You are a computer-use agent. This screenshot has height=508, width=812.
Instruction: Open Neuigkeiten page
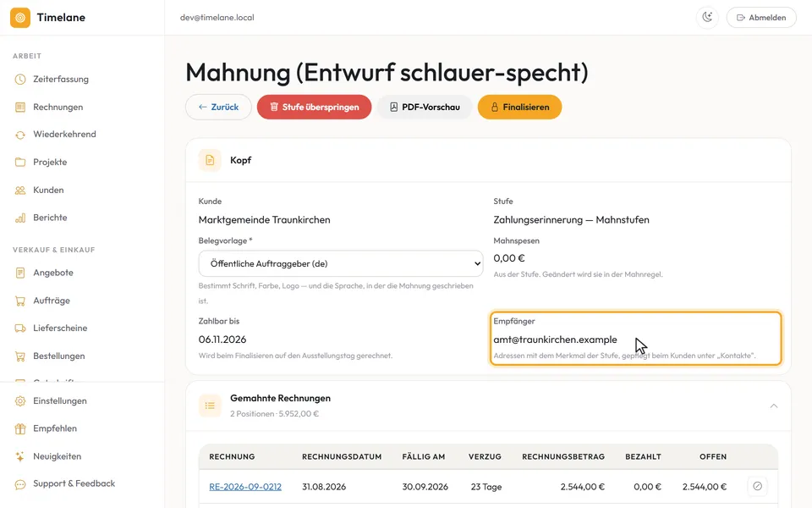[57, 456]
